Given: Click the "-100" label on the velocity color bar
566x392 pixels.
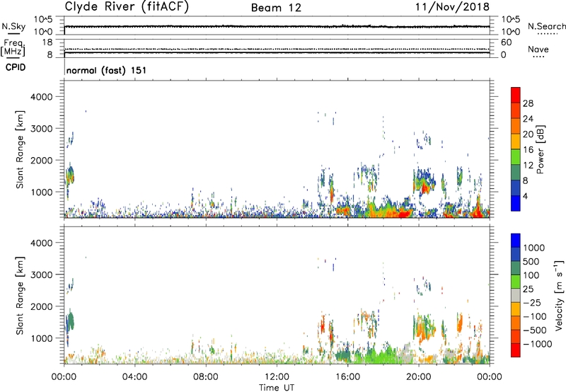Looking at the screenshot, I should (535, 316).
